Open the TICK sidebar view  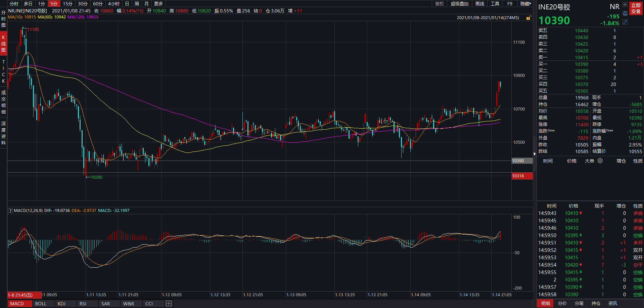3,71
